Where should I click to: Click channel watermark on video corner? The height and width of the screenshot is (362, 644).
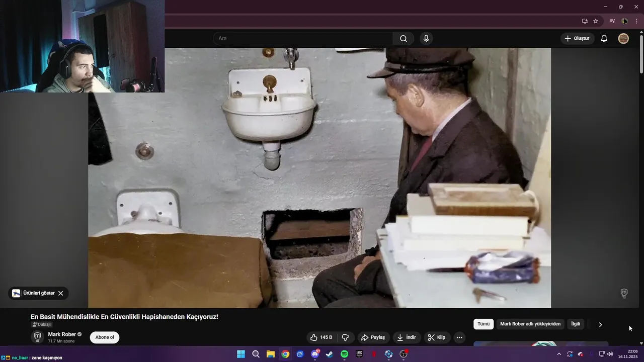coord(624,293)
